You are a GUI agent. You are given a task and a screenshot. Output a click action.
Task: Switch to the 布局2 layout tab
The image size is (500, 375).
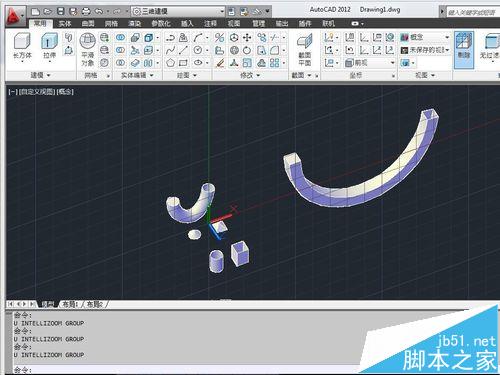[94, 304]
